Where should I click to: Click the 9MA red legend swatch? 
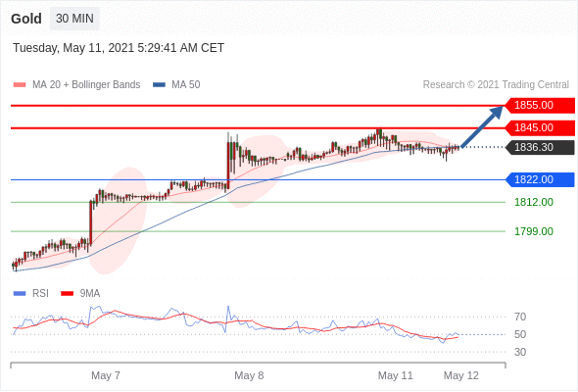pyautogui.click(x=67, y=294)
